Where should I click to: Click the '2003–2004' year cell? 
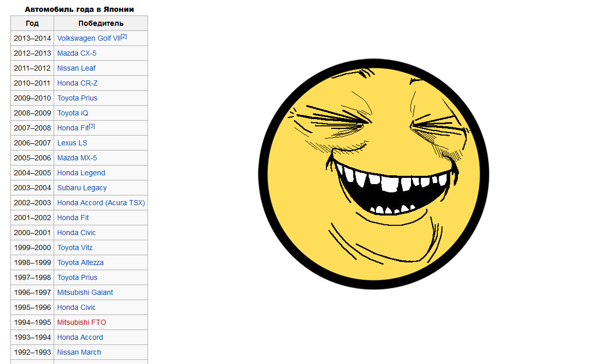(x=32, y=188)
